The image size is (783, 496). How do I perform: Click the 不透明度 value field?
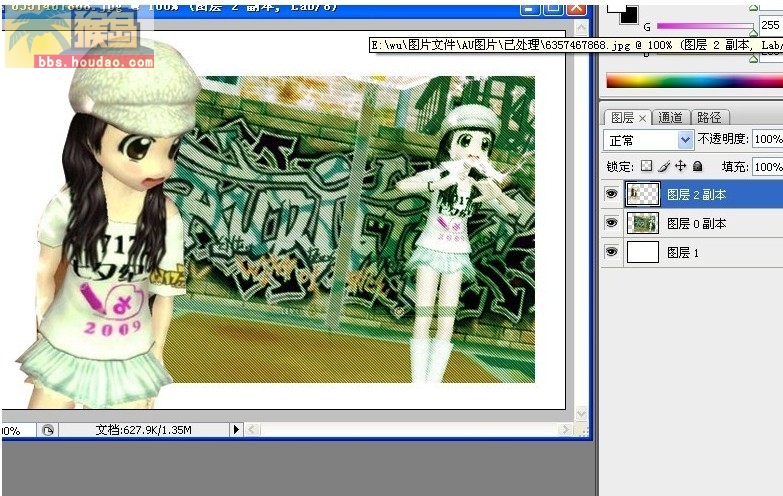(768, 139)
